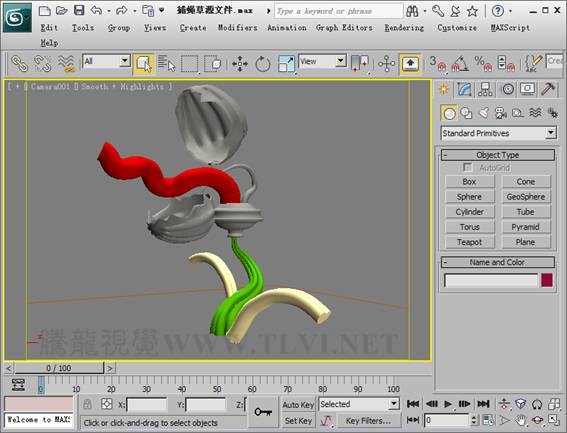Open the Select by Name list
Viewport: 567px width, 433px height.
[166, 64]
